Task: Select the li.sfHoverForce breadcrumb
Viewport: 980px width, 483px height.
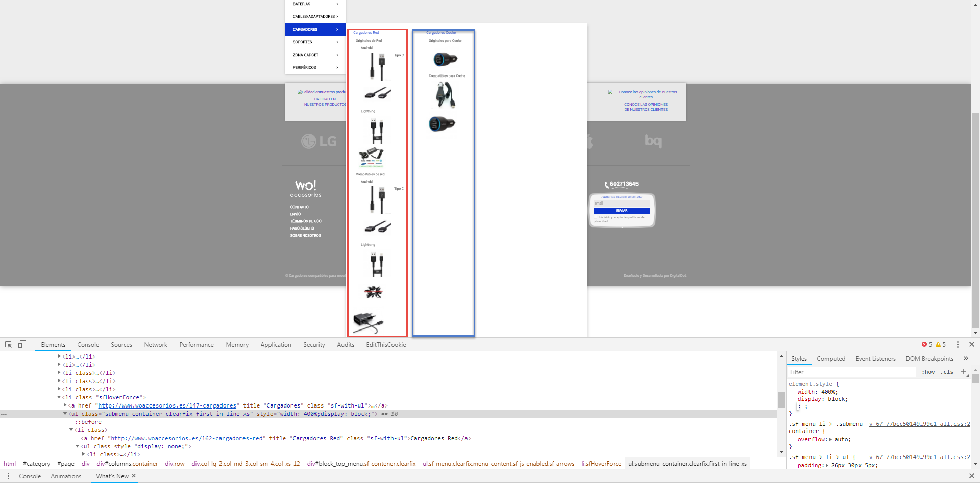Action: point(601,464)
